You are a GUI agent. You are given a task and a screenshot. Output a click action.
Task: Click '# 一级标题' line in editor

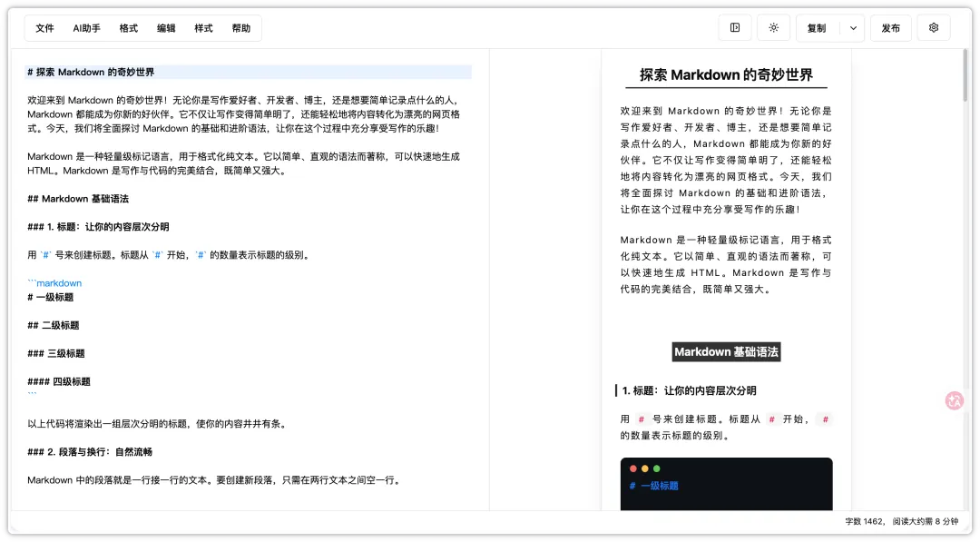point(51,298)
